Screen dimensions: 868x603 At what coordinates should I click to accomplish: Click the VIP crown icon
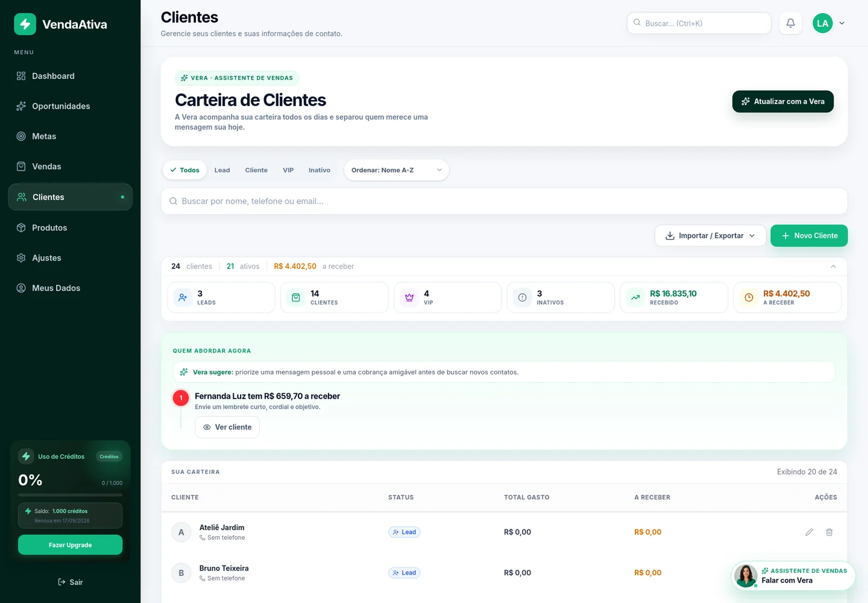pos(409,297)
